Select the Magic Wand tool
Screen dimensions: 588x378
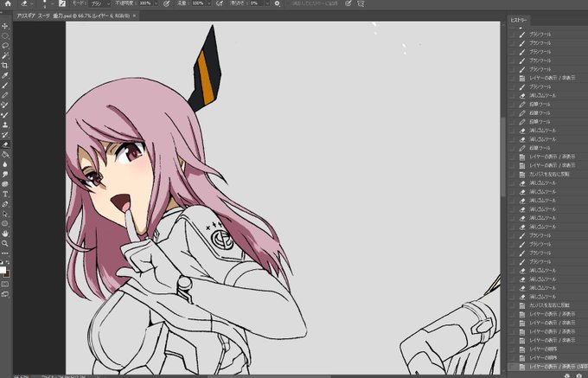pyautogui.click(x=5, y=56)
